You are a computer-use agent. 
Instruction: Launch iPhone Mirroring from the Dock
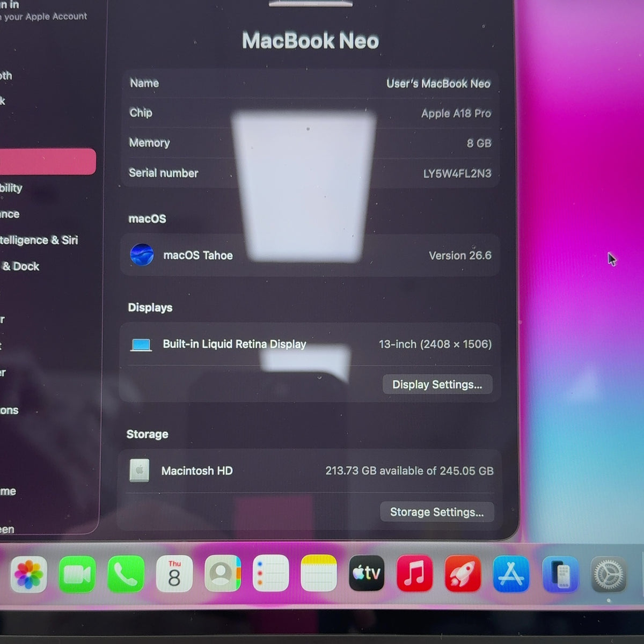560,574
